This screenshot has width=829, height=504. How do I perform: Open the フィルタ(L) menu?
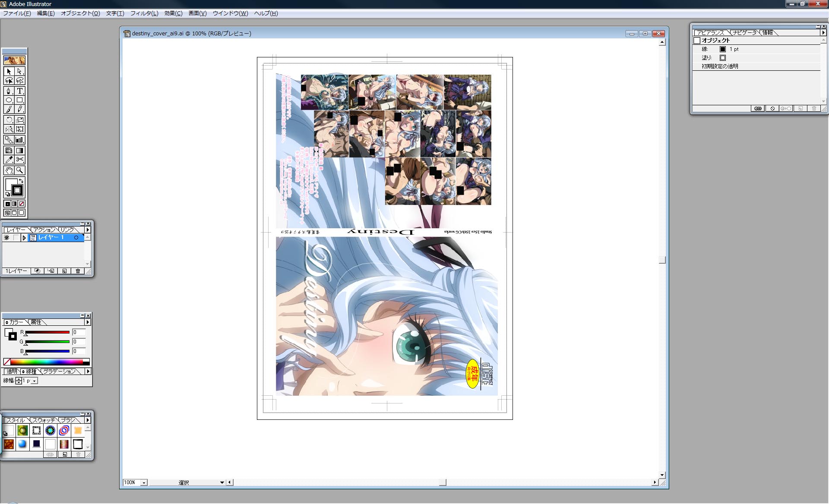(x=144, y=13)
